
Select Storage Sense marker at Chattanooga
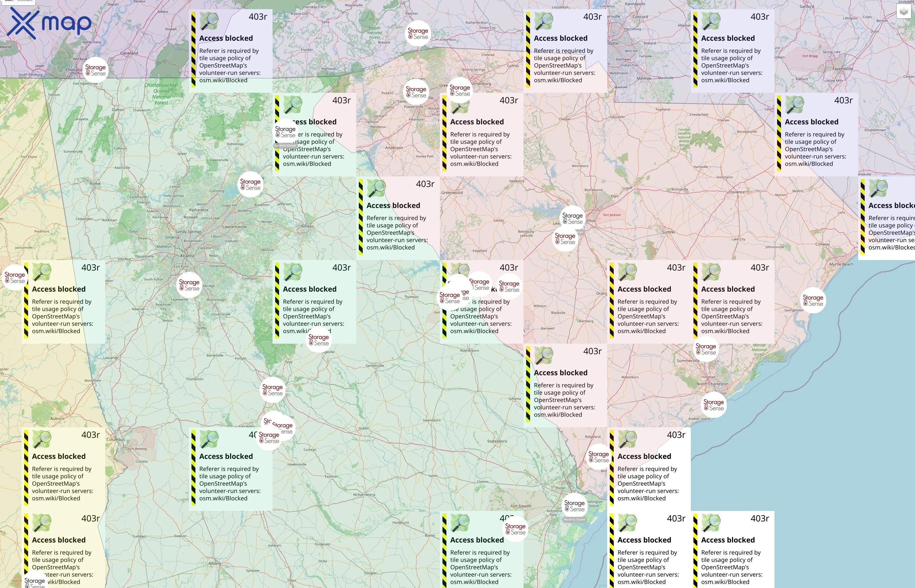pos(95,70)
